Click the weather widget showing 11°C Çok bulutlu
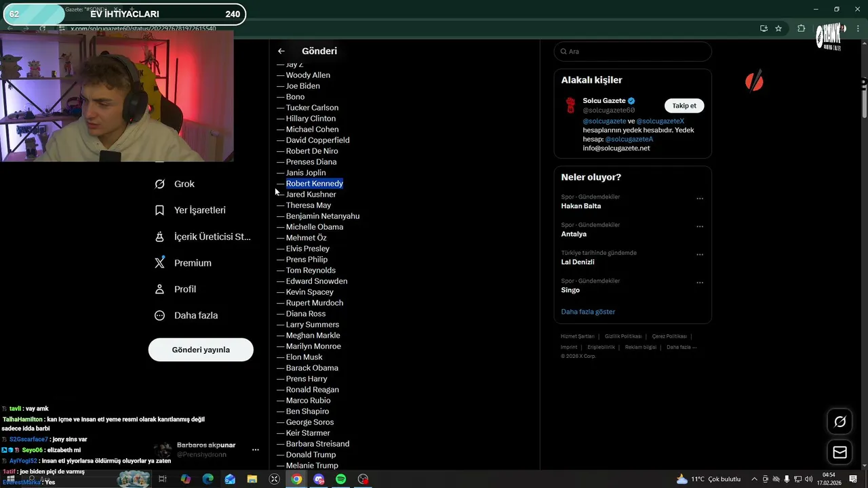Viewport: 868px width, 488px height. pyautogui.click(x=709, y=479)
